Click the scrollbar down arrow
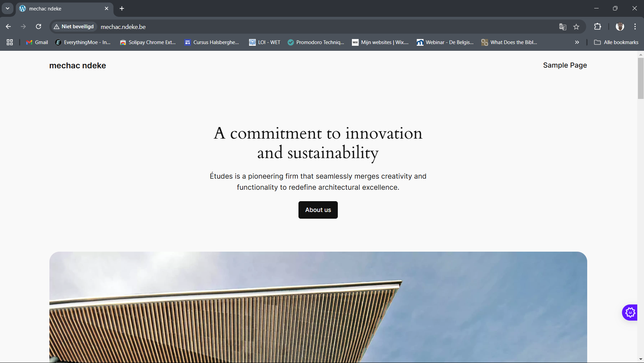The image size is (644, 363). tap(641, 360)
